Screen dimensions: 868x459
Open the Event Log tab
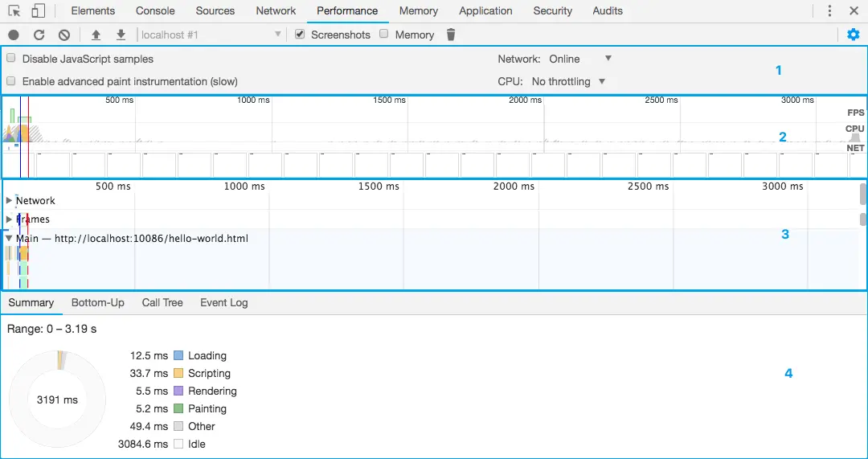[224, 303]
